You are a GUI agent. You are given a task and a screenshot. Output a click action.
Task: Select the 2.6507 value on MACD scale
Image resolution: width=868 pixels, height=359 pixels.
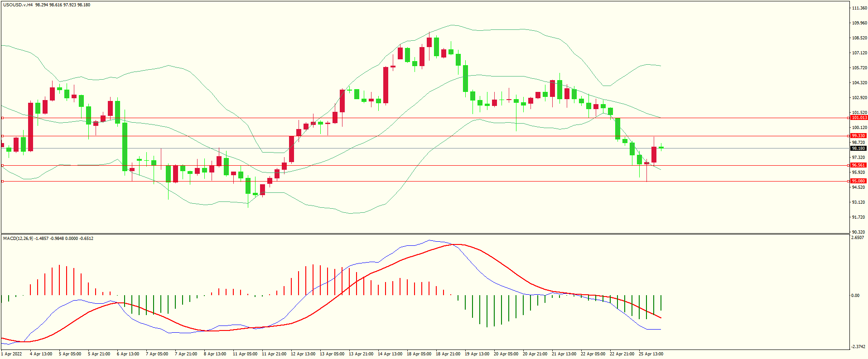[858, 238]
